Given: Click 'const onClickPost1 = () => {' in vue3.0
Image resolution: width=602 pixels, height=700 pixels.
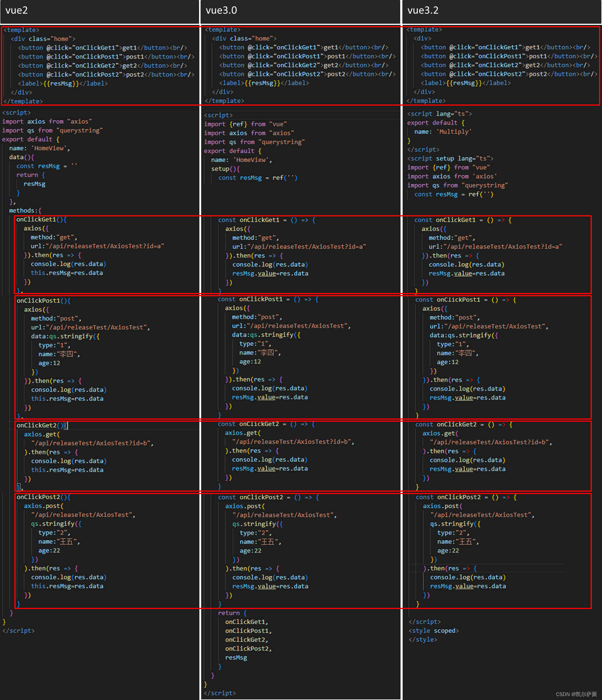Looking at the screenshot, I should coord(268,299).
